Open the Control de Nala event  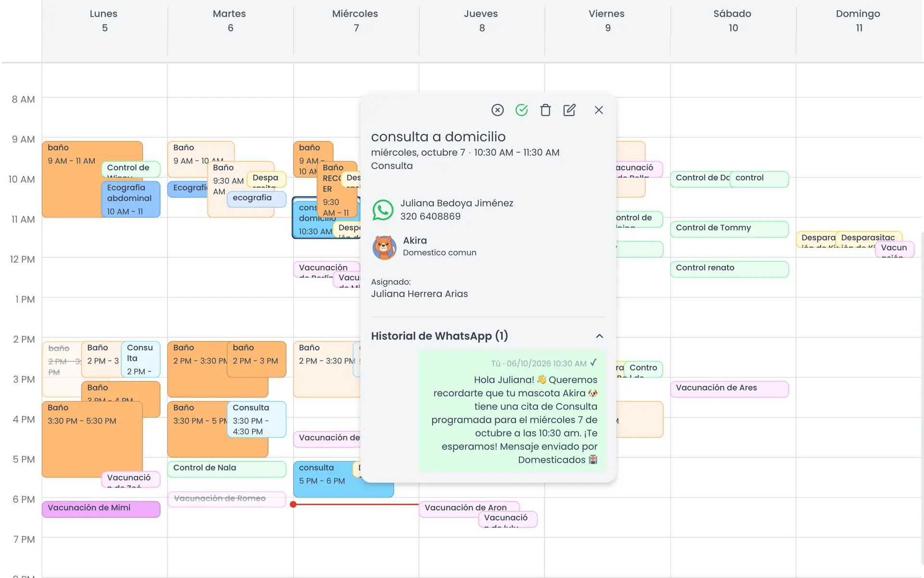tap(227, 469)
